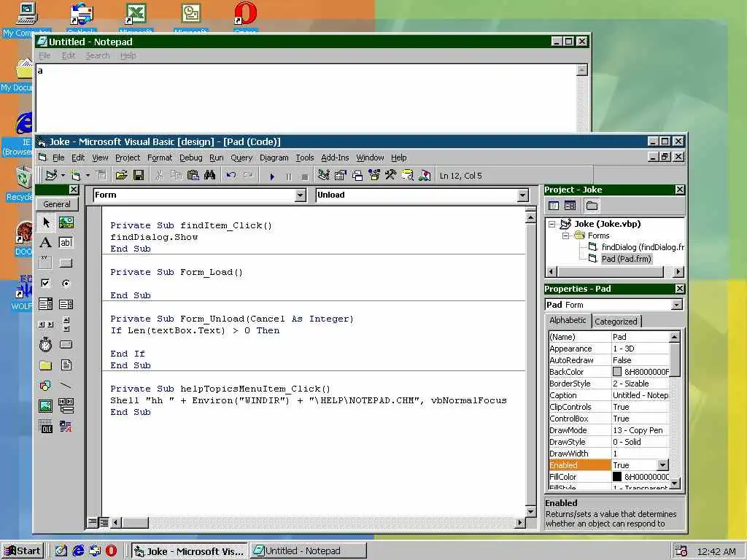The height and width of the screenshot is (560, 747).
Task: Click the Add Form toolbar icon
Action: tap(75, 176)
